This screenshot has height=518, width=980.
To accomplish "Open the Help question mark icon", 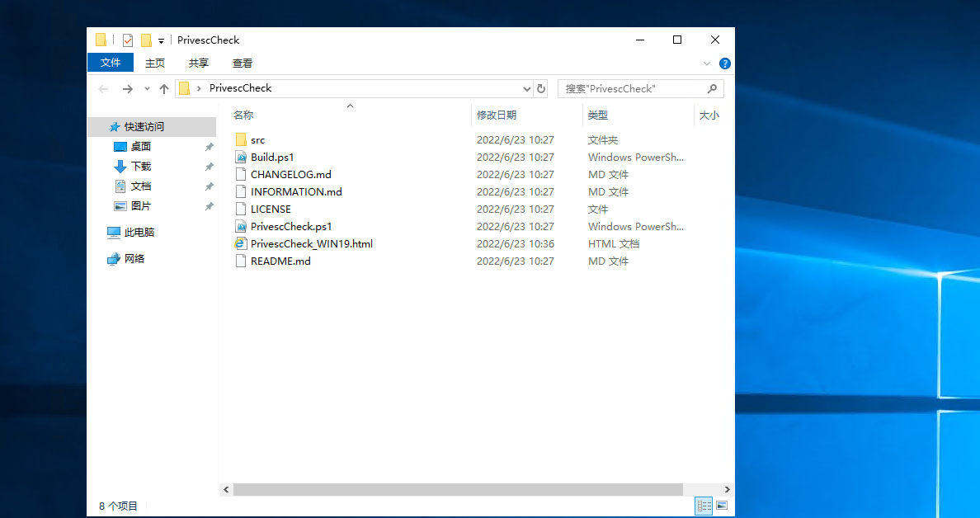I will [725, 64].
